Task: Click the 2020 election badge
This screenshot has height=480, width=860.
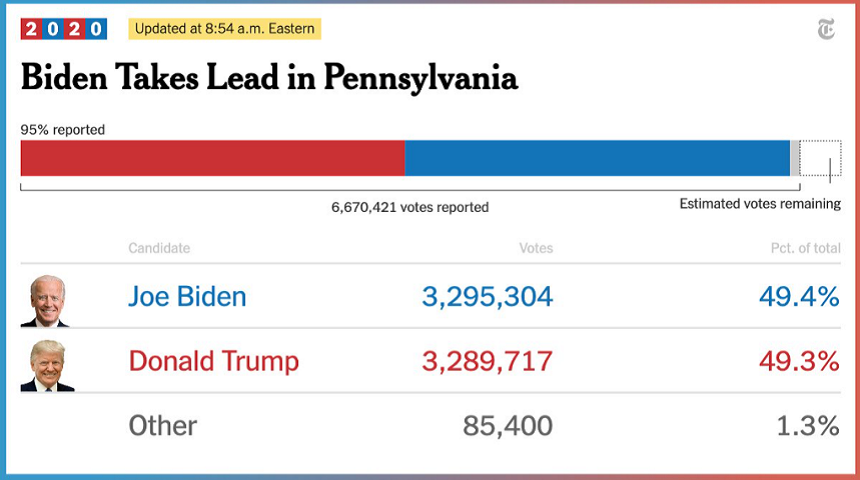Action: coord(63,29)
